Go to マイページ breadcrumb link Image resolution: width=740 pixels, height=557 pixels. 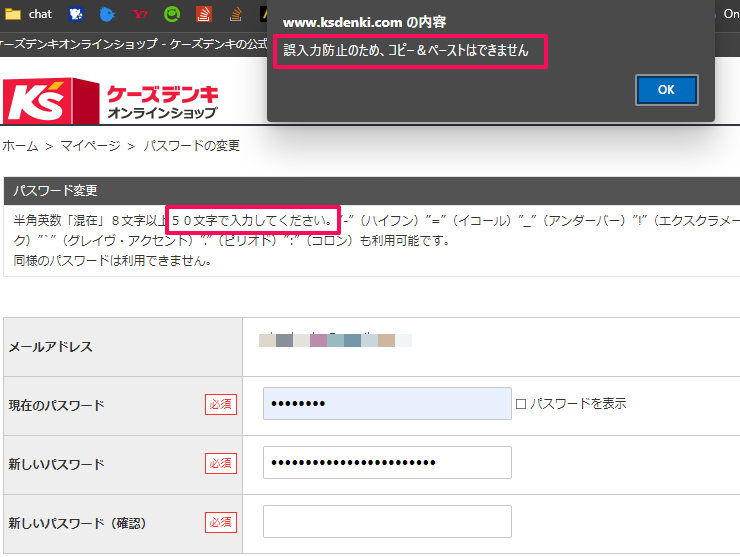point(90,145)
